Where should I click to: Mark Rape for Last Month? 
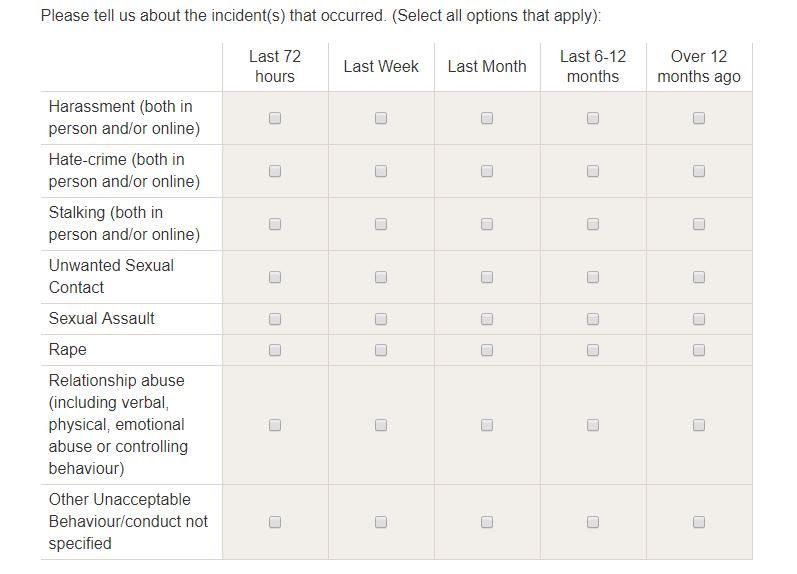[486, 350]
